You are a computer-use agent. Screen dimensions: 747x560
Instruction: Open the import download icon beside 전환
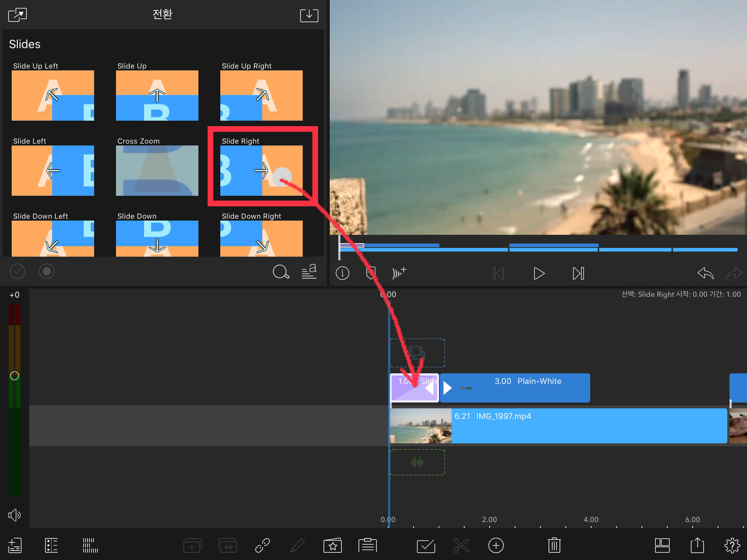coord(309,15)
